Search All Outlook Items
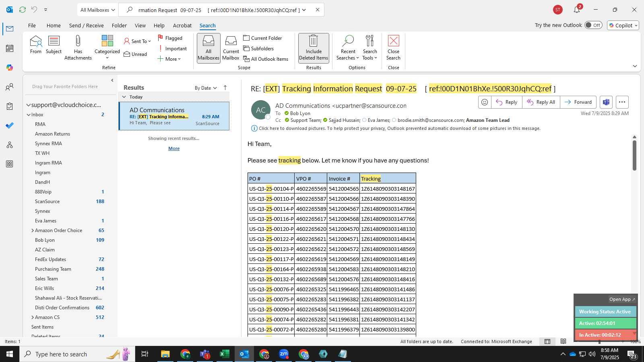Viewport: 644px width, 362px height. [266, 59]
